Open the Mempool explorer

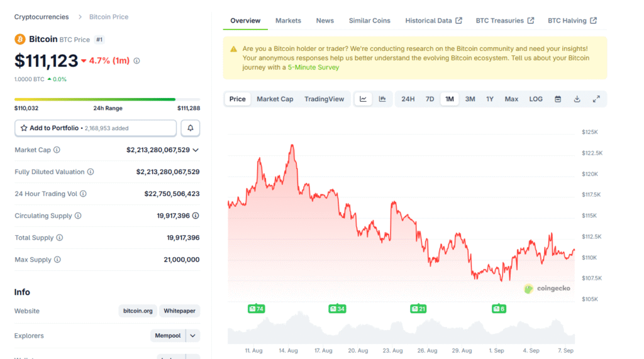[167, 336]
